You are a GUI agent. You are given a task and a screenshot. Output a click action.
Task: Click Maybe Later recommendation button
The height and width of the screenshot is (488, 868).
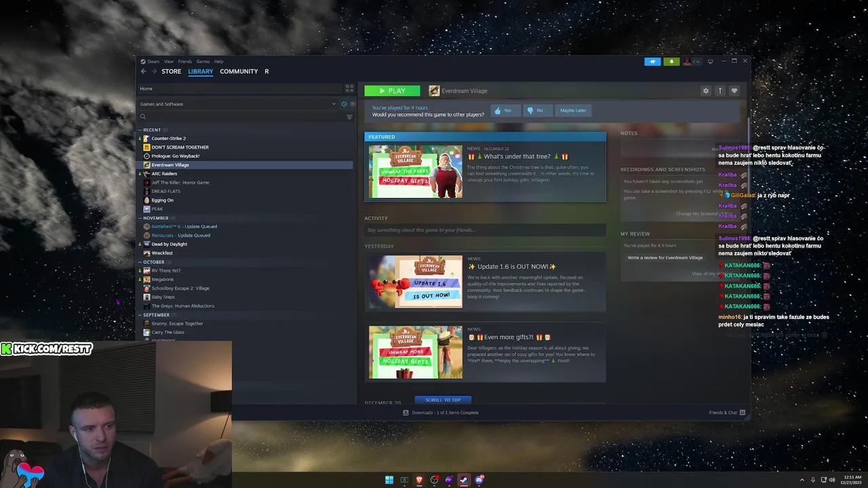(573, 110)
